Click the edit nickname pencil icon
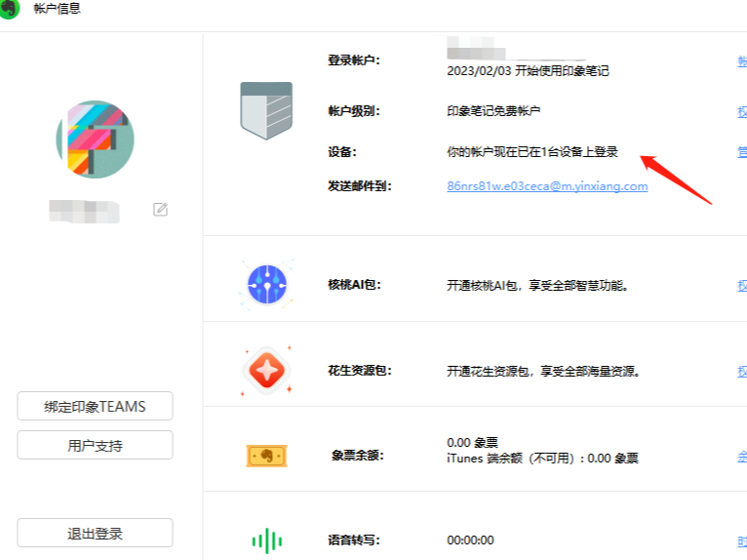 coord(161,209)
